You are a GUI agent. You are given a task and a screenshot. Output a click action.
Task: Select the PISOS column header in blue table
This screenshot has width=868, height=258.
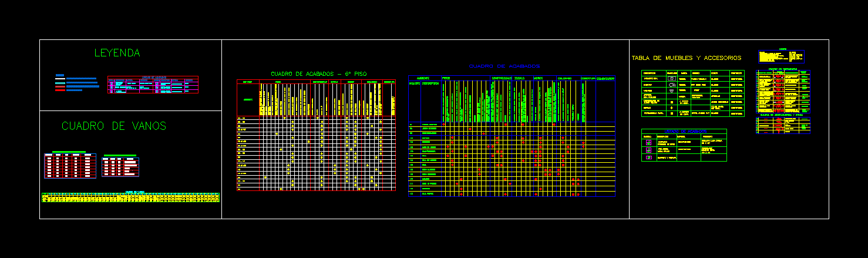coord(446,78)
